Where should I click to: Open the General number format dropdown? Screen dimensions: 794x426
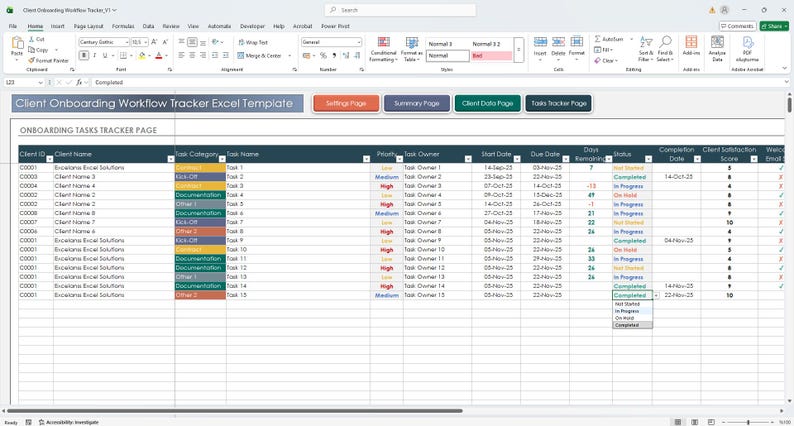click(359, 42)
